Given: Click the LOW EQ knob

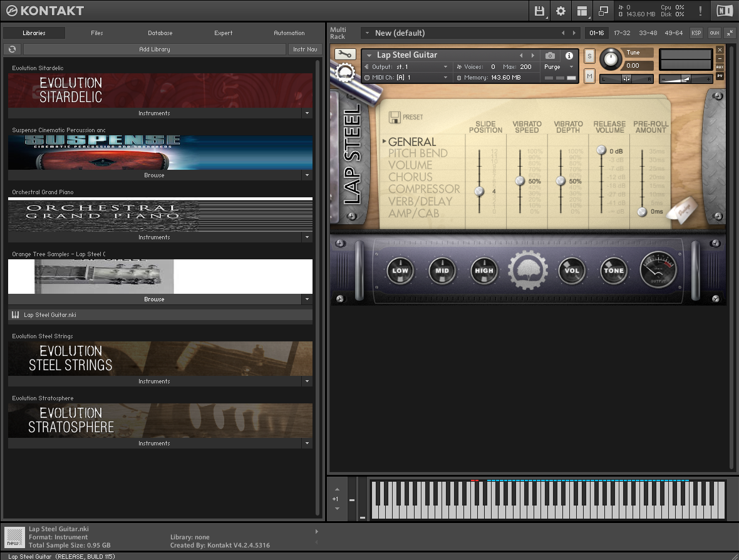Looking at the screenshot, I should (x=400, y=271).
